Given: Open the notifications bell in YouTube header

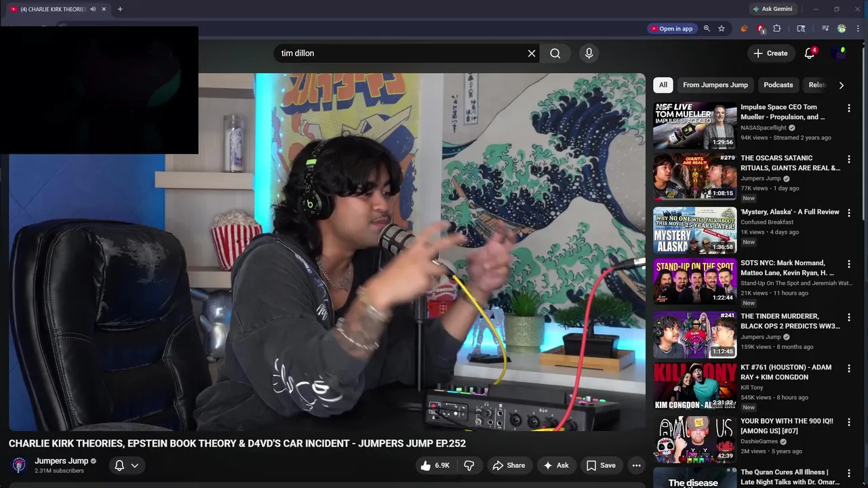Looking at the screenshot, I should 809,54.
